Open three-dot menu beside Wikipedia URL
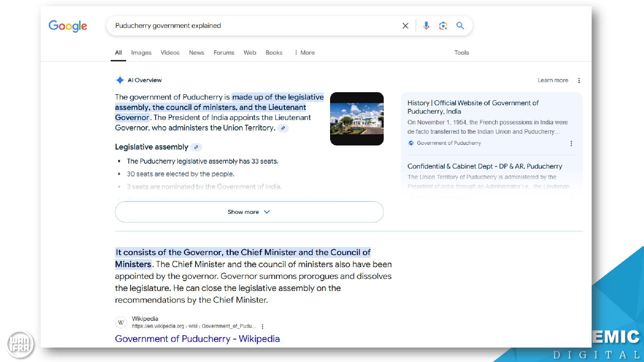 (x=262, y=326)
